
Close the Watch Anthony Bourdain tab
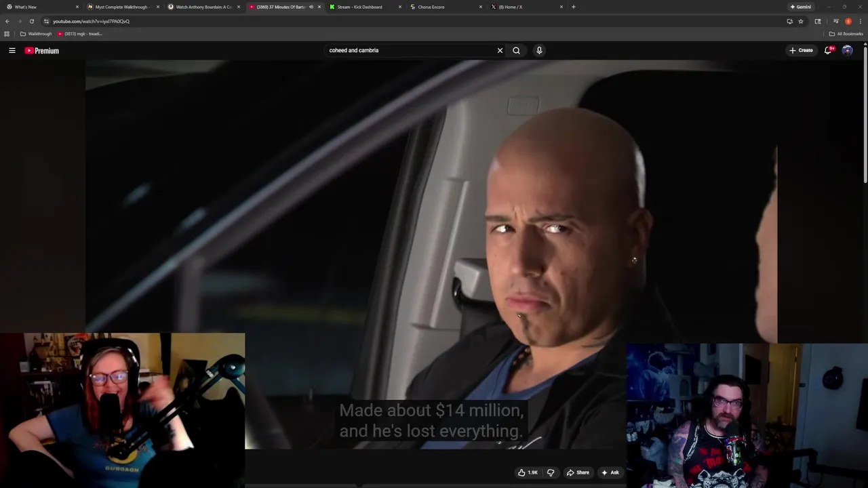(239, 7)
